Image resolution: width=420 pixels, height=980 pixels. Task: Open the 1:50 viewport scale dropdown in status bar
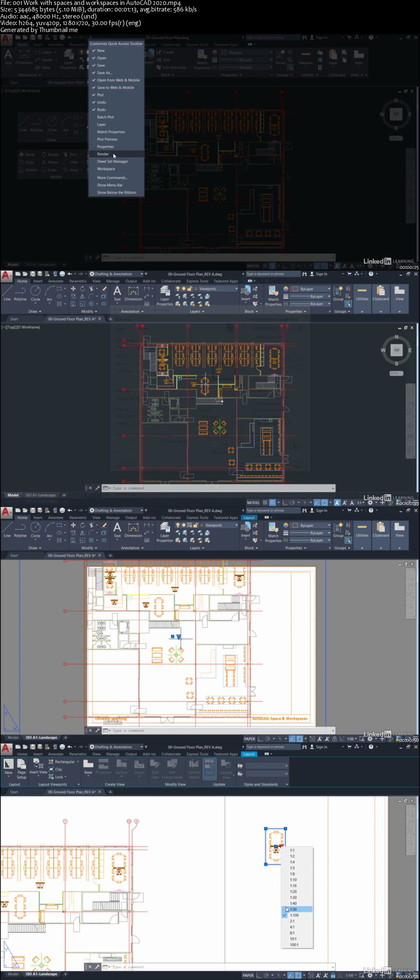click(x=352, y=739)
